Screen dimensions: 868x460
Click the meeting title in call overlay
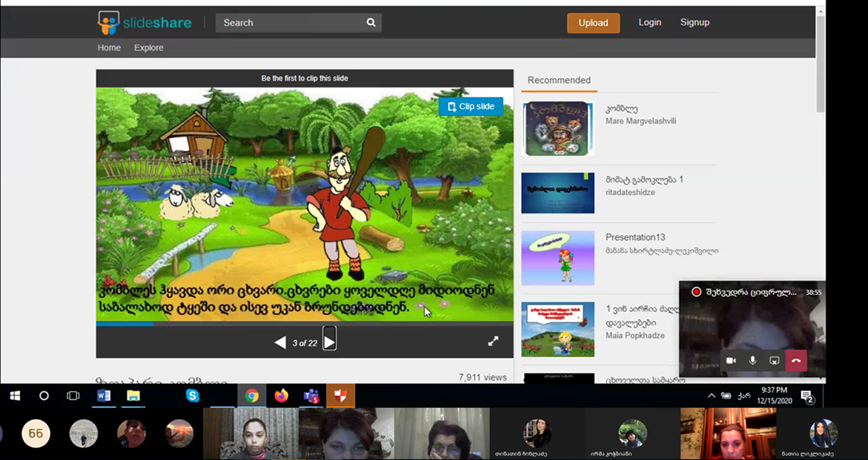point(751,292)
